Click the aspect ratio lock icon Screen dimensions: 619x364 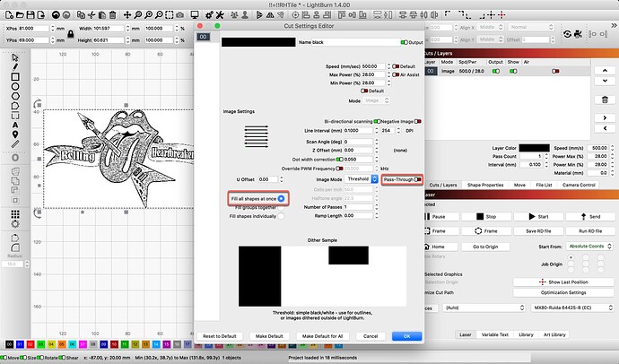(x=71, y=34)
